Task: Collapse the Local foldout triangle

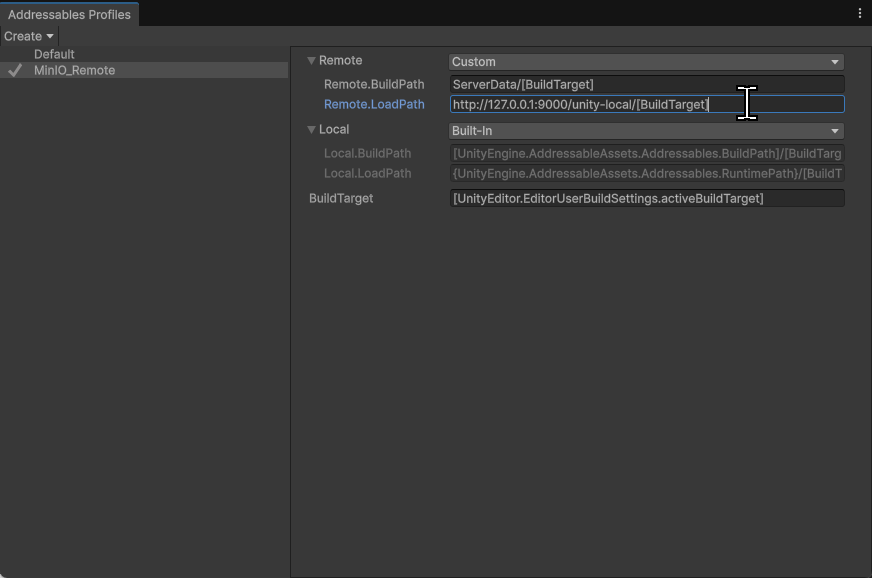Action: [312, 130]
